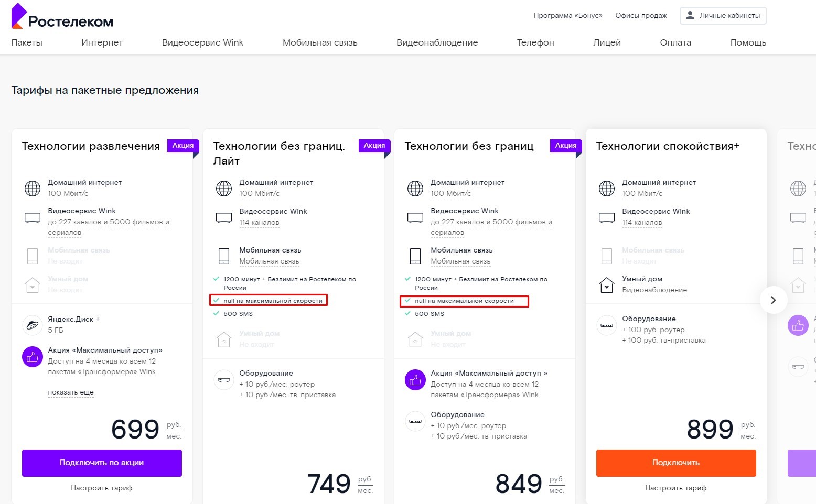
Task: Click Настроить тариф under 899 tariff
Action: (676, 488)
